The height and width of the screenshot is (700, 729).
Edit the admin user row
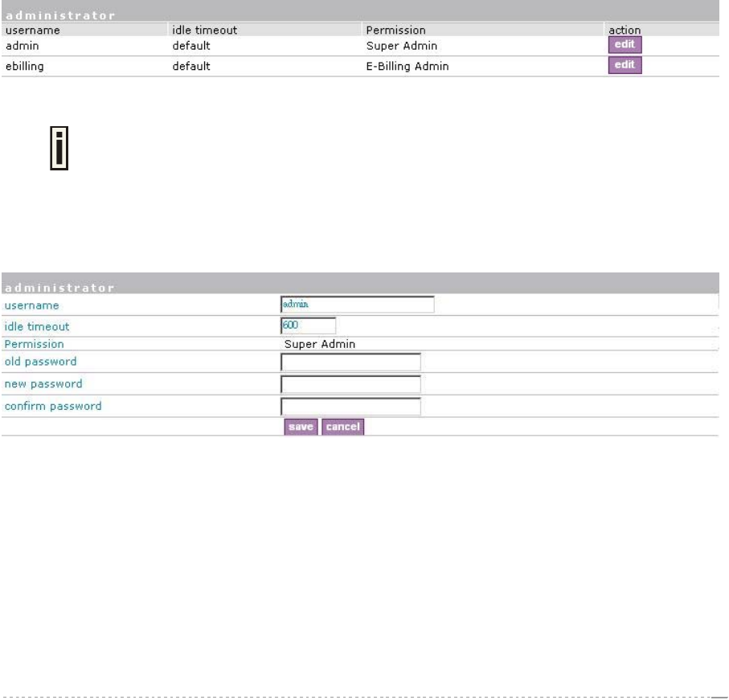625,45
